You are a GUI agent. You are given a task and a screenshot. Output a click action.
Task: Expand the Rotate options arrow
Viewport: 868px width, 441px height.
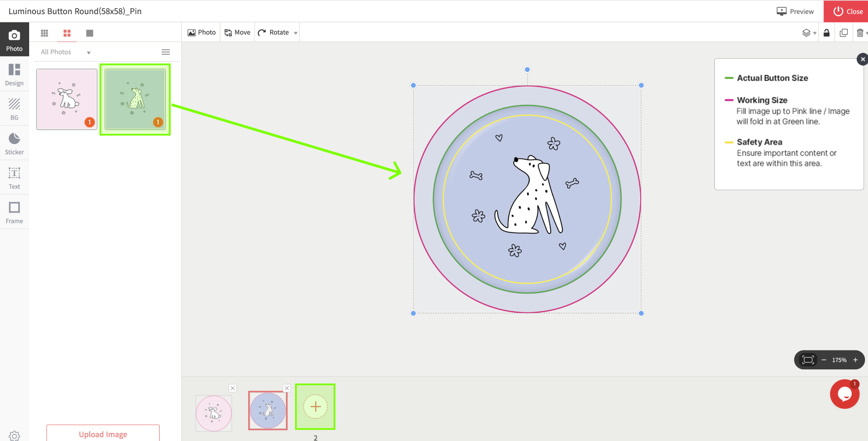pyautogui.click(x=295, y=33)
